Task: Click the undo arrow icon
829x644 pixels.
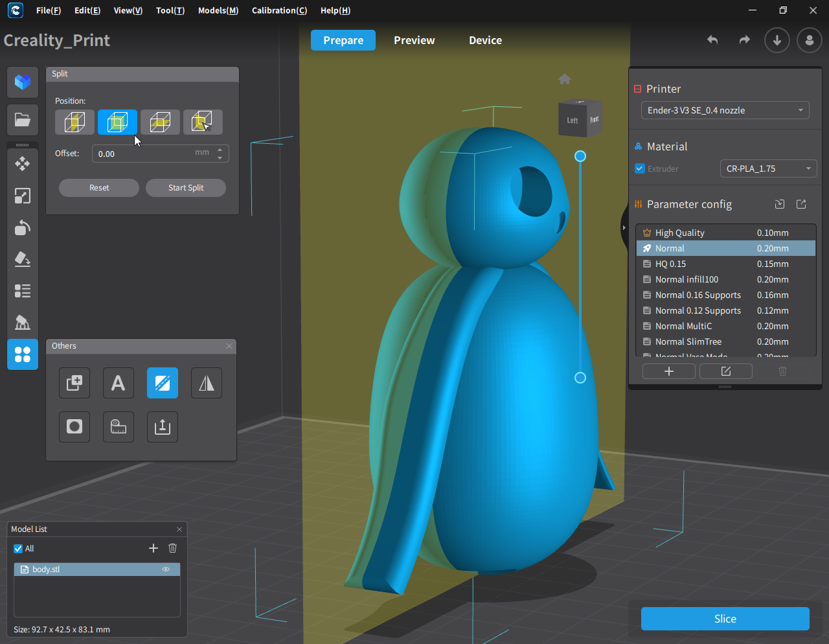Action: (712, 40)
